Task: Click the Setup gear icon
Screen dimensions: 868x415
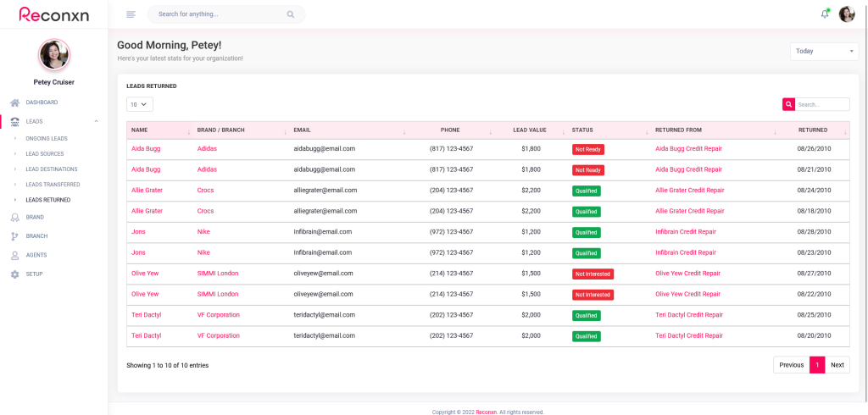Action: point(15,274)
